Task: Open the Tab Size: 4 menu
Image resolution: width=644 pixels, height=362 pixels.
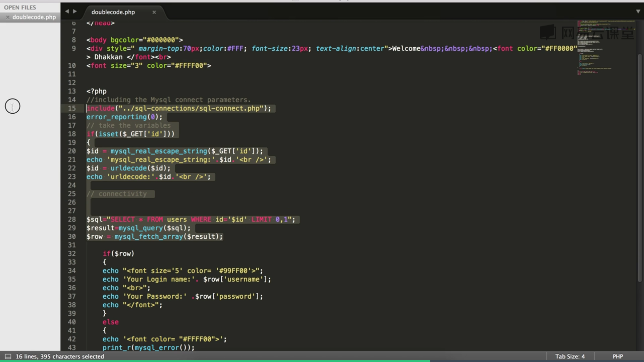Action: coord(570,356)
